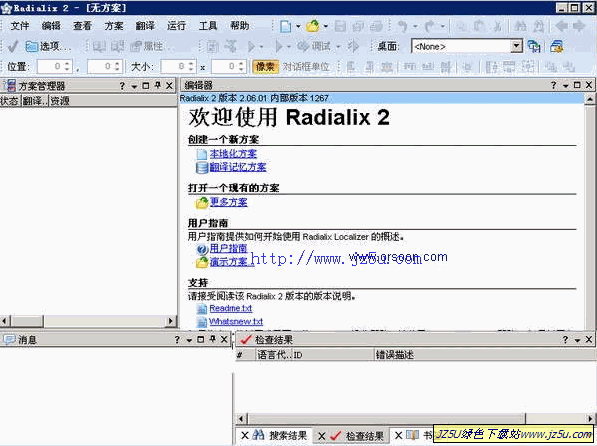Open the 编辑 menu
Viewport: 597px width, 446px height.
[51, 26]
